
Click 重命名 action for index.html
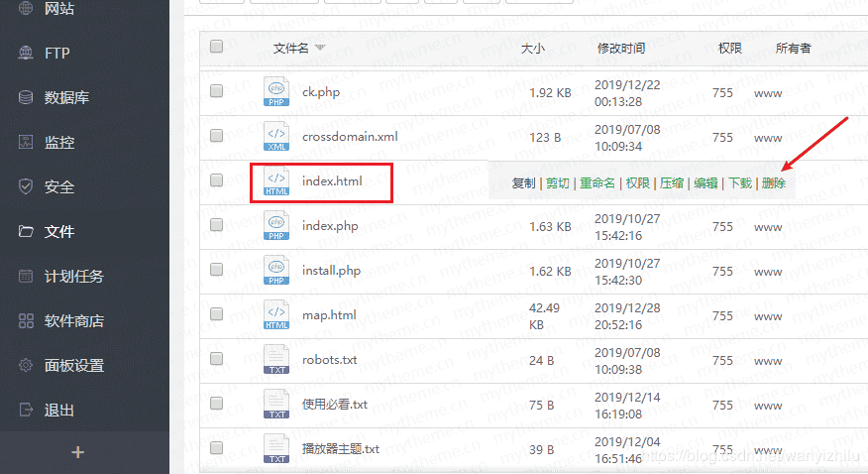[x=597, y=183]
